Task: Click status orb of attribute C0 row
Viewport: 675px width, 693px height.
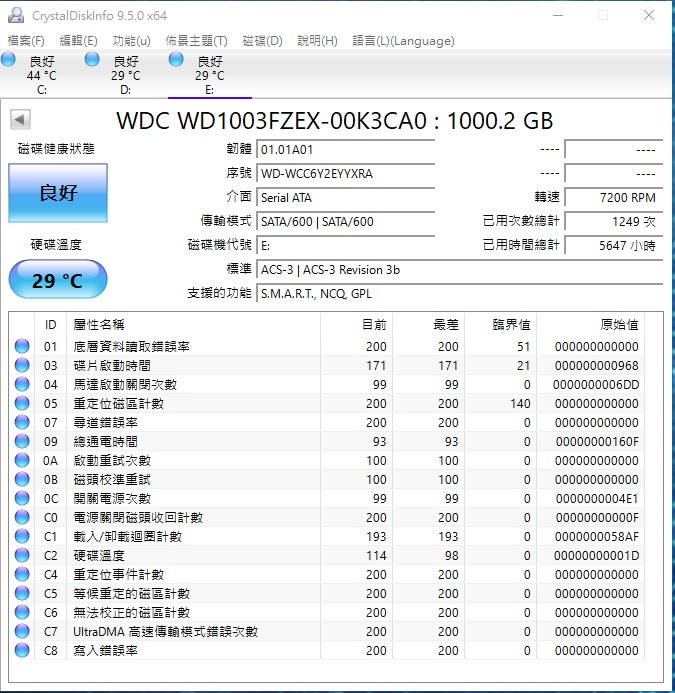Action: 22,517
